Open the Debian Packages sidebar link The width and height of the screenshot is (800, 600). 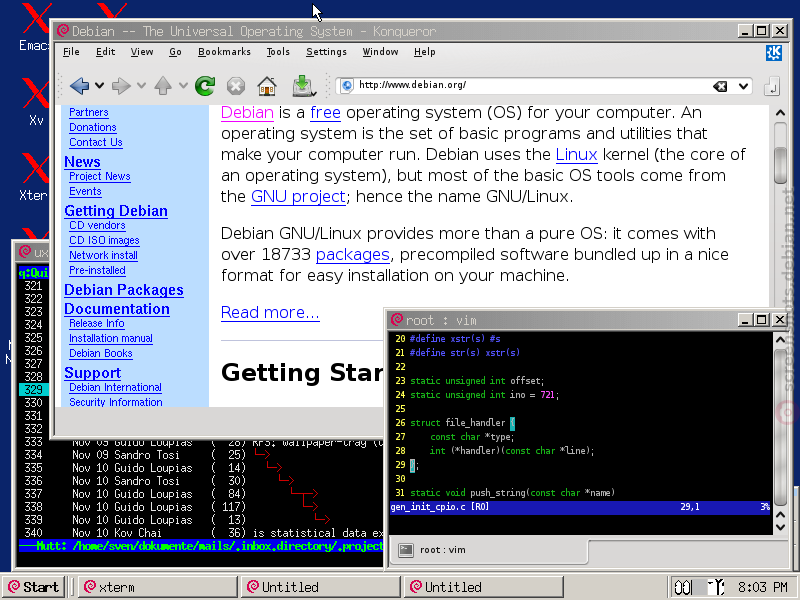[x=124, y=290]
